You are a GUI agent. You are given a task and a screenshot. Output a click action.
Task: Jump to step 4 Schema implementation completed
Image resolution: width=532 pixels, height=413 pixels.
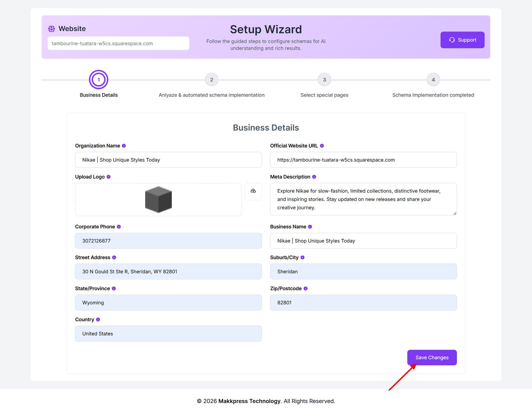pyautogui.click(x=433, y=80)
